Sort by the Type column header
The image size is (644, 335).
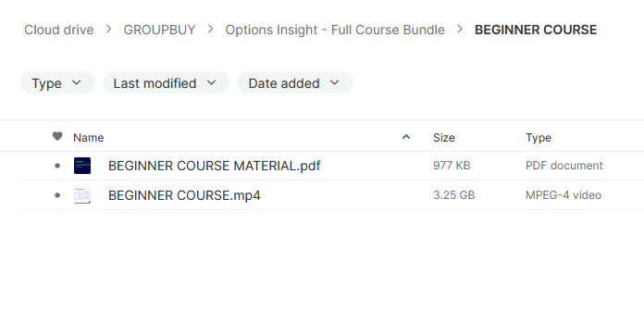pos(539,138)
